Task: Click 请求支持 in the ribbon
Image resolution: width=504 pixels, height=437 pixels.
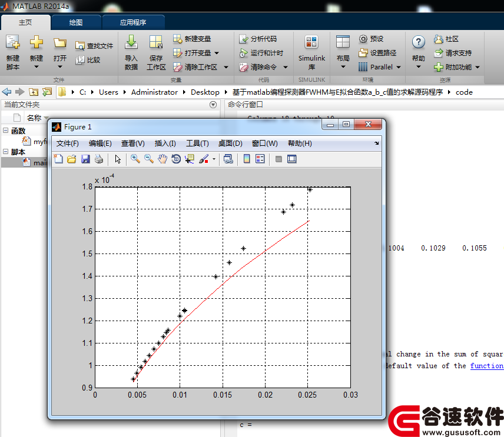Action: (x=453, y=53)
